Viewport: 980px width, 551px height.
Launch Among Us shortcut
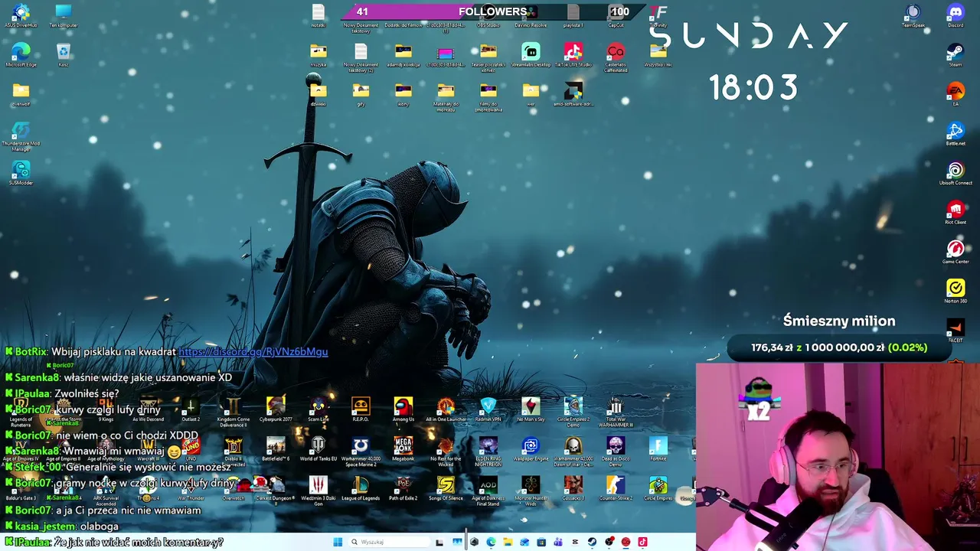coord(403,409)
